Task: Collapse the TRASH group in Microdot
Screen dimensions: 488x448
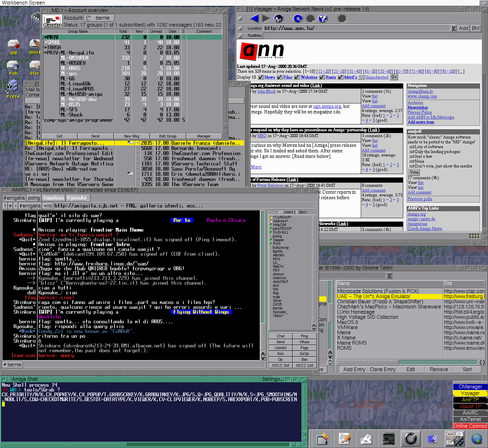Action: point(45,48)
